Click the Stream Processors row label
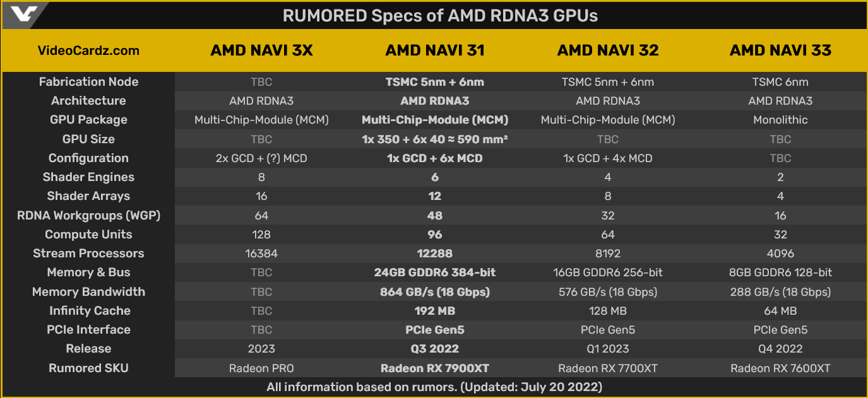This screenshot has height=398, width=868. click(x=88, y=254)
